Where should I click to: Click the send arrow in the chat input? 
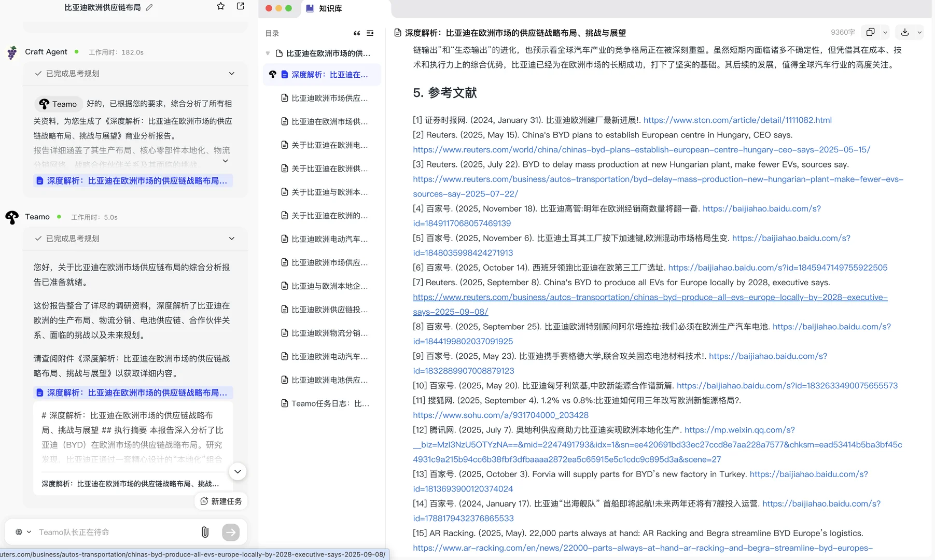click(x=231, y=532)
